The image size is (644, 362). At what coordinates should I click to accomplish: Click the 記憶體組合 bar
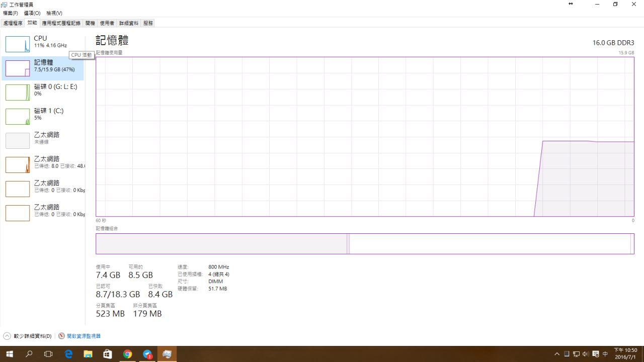click(x=365, y=244)
